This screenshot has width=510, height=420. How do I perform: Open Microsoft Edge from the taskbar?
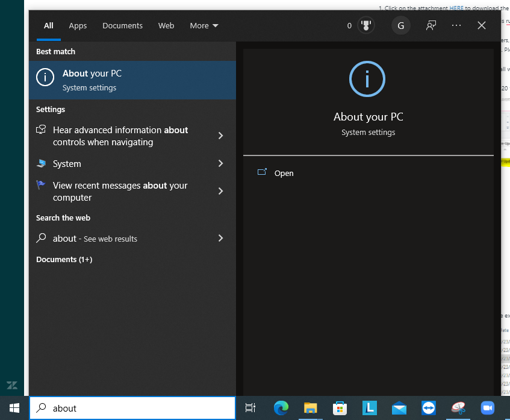281,408
